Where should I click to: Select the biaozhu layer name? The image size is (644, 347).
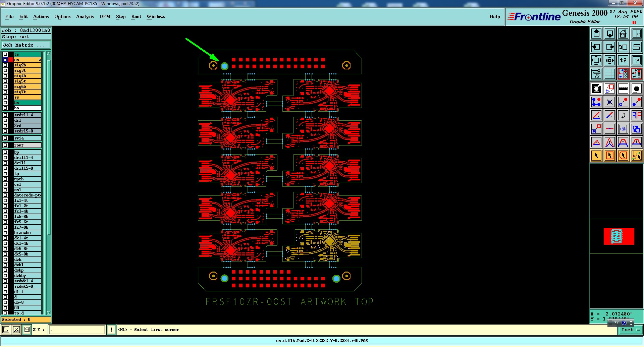[x=28, y=233]
